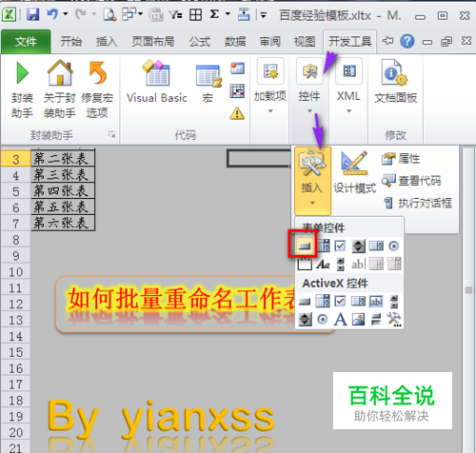This screenshot has width=476, height=453.
Task: Insert the ActiveX Command Button
Action: (305, 301)
